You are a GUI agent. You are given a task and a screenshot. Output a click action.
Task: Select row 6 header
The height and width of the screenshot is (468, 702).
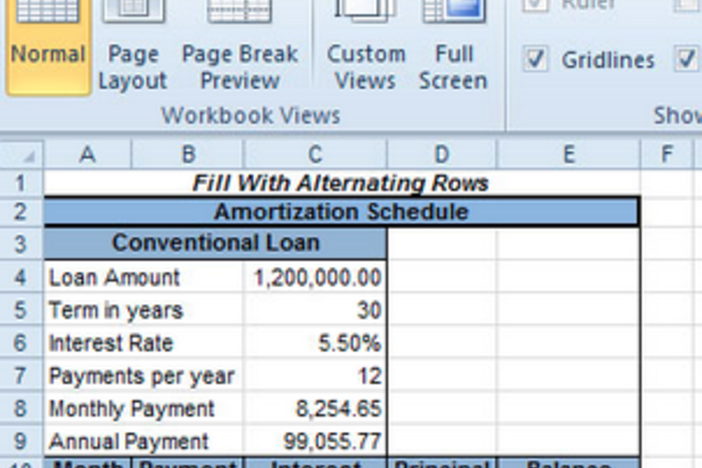pos(21,342)
